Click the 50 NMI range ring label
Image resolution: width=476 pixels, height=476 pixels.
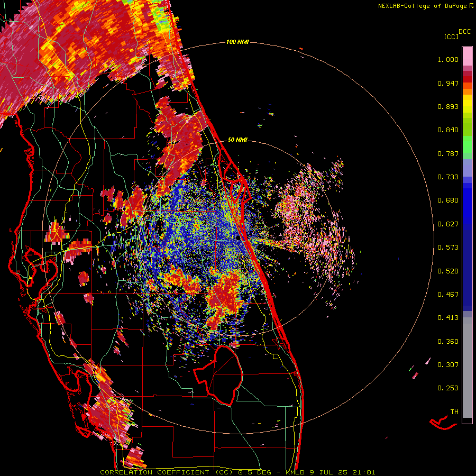tap(237, 140)
